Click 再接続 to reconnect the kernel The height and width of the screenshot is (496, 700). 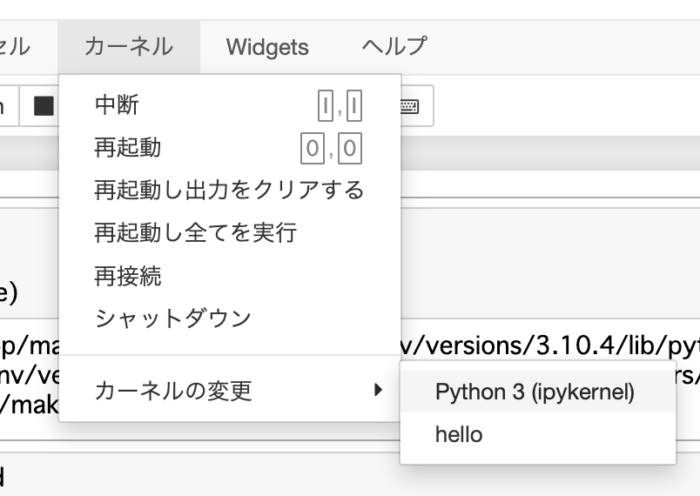127,276
